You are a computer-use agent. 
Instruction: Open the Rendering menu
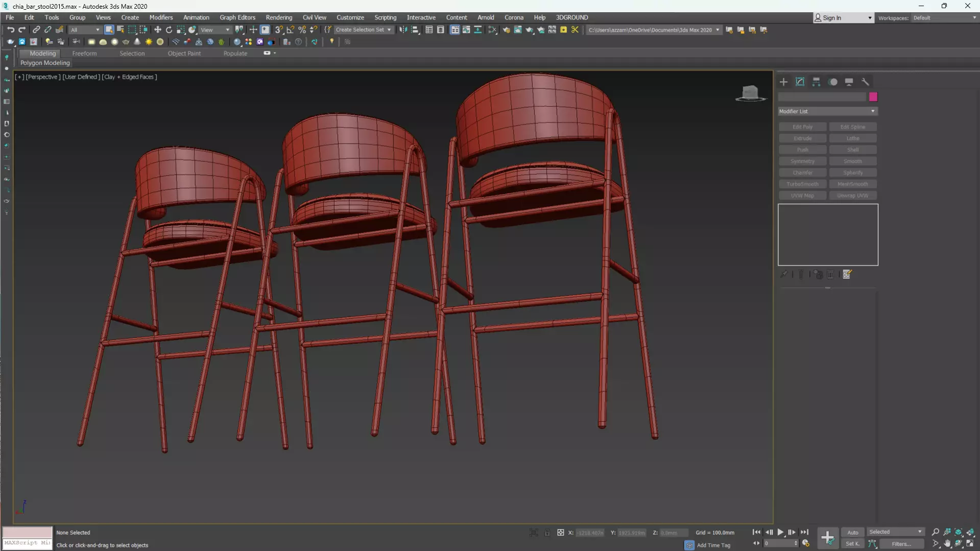pos(279,17)
